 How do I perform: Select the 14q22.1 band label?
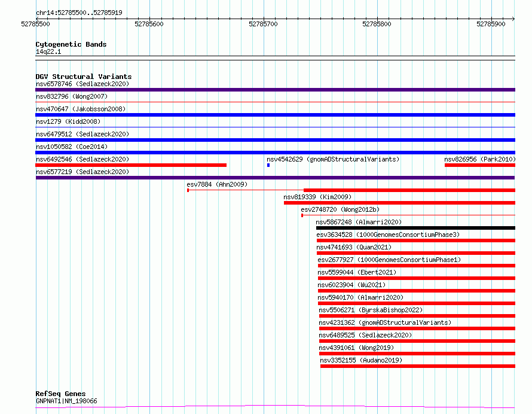[x=48, y=51]
